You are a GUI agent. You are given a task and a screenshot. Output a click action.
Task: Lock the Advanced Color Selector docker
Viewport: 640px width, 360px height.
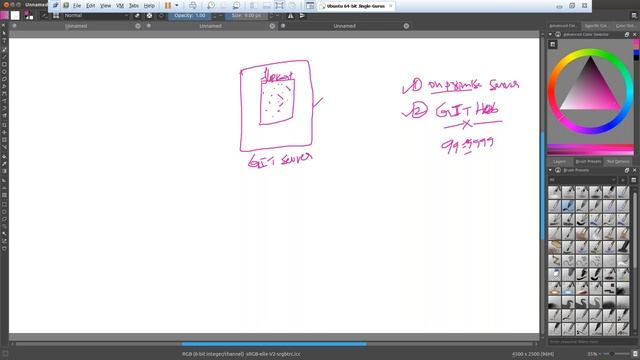click(558, 35)
